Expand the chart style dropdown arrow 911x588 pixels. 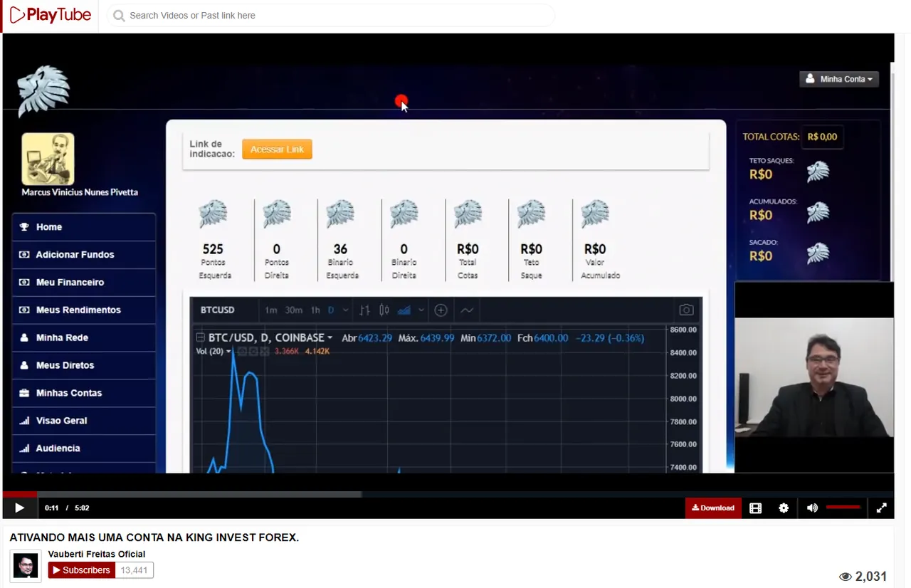[x=421, y=310]
